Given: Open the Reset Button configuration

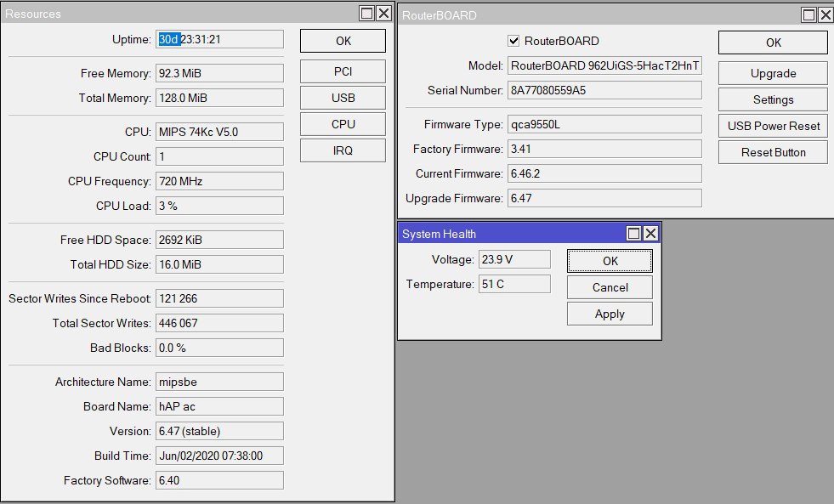Looking at the screenshot, I should click(773, 153).
